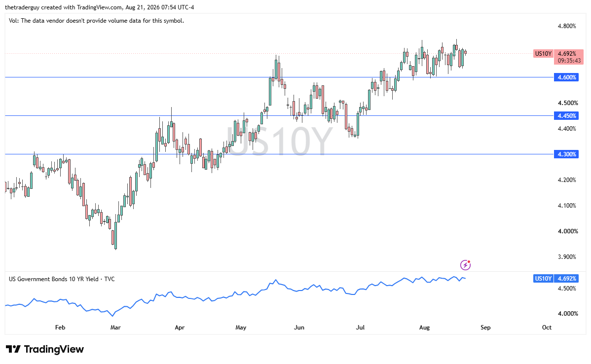Image resolution: width=591 pixels, height=364 pixels.
Task: Click the blue US10Y tag in lower pane
Action: tap(543, 279)
